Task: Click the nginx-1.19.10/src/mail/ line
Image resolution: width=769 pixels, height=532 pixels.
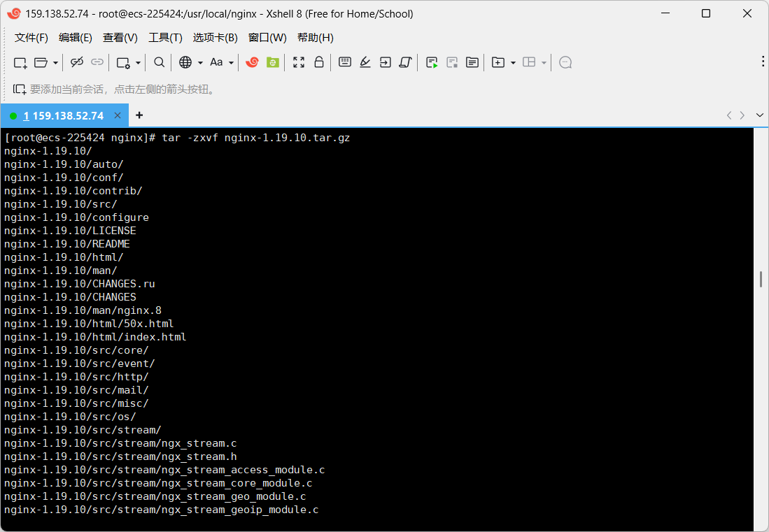Action: click(x=76, y=390)
